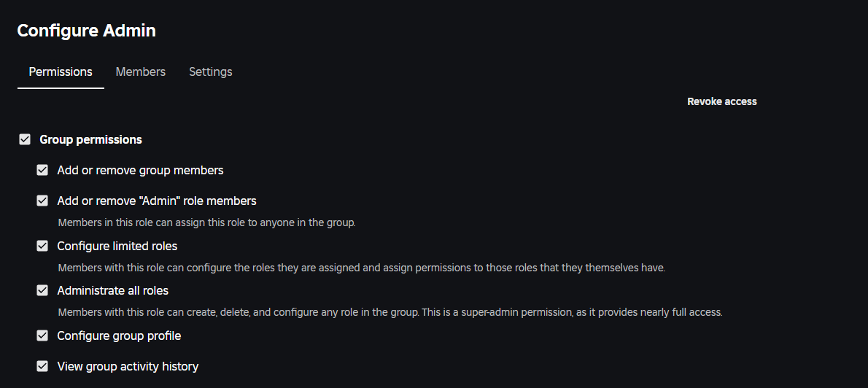This screenshot has width=868, height=388.
Task: Open the Members tab
Action: point(141,72)
